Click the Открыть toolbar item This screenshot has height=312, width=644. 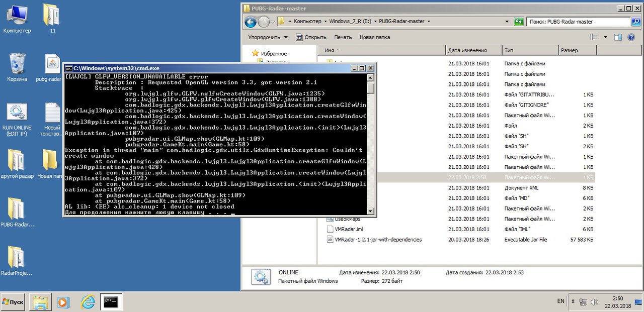[311, 37]
